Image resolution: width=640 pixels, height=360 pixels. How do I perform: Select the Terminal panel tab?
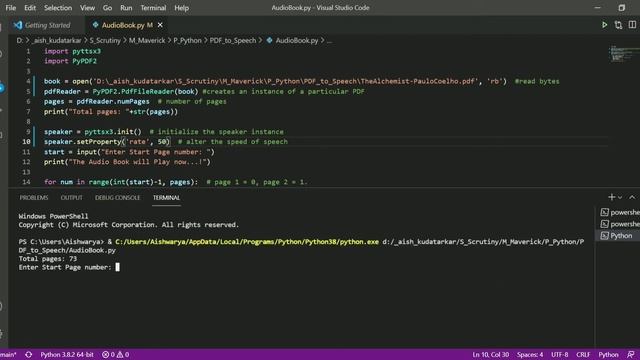point(166,198)
